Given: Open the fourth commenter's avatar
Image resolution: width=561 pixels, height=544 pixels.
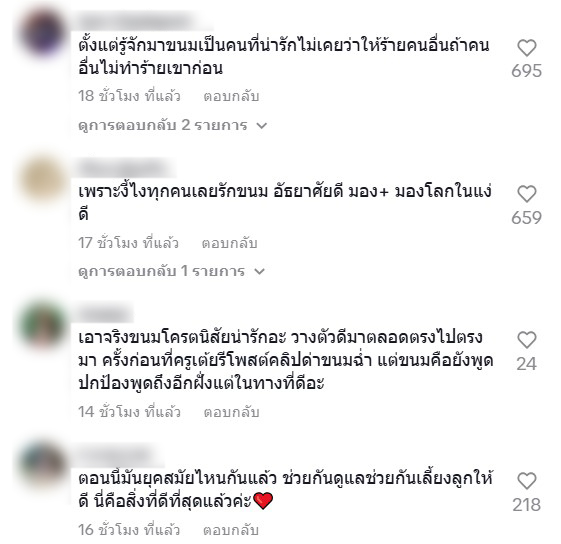Looking at the screenshot, I should 43,465.
